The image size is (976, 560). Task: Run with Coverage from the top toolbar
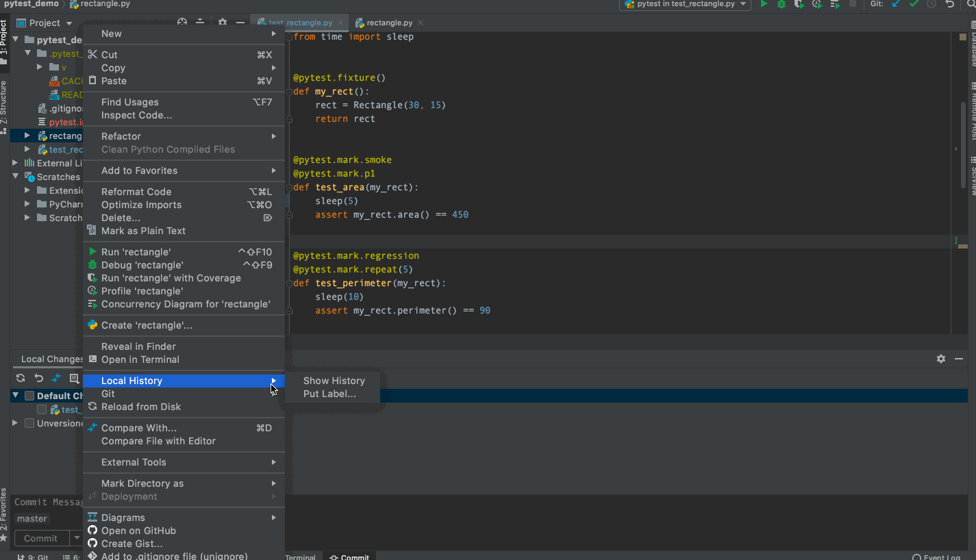click(799, 4)
